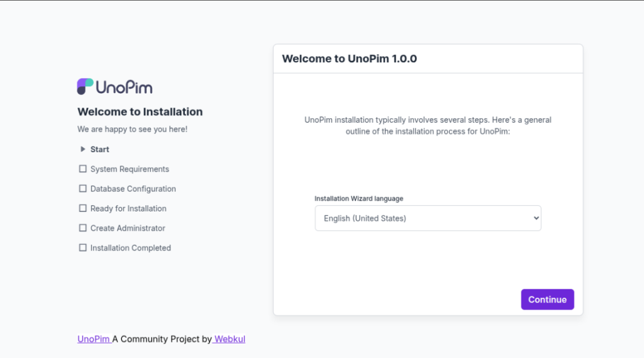Screen dimensions: 644x358
Task: Open the Webkul link in the footer
Action: click(230, 339)
